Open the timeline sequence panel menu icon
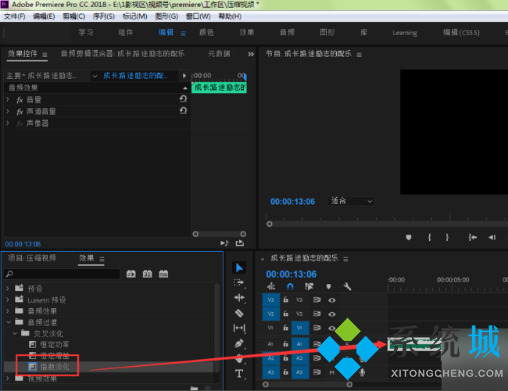 pyautogui.click(x=346, y=259)
